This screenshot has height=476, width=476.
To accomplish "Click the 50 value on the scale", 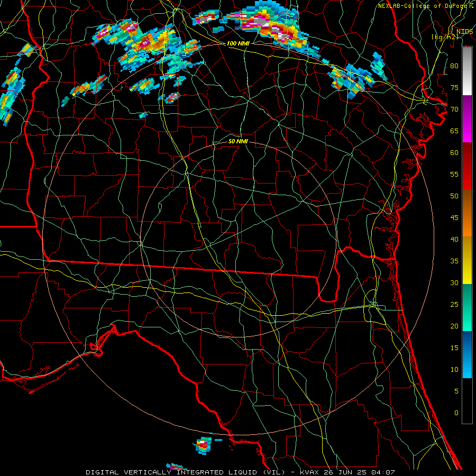I will (x=454, y=196).
